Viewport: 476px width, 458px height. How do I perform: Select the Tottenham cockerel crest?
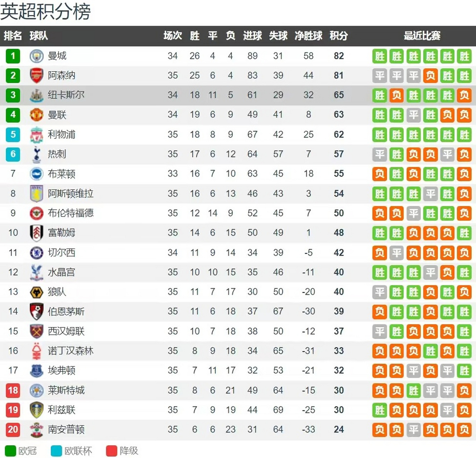point(36,154)
